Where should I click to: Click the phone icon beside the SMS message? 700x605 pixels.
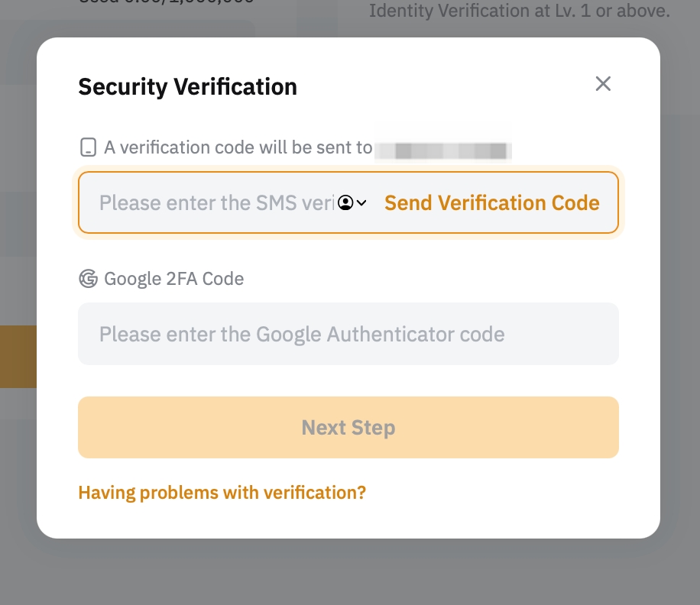(x=89, y=147)
